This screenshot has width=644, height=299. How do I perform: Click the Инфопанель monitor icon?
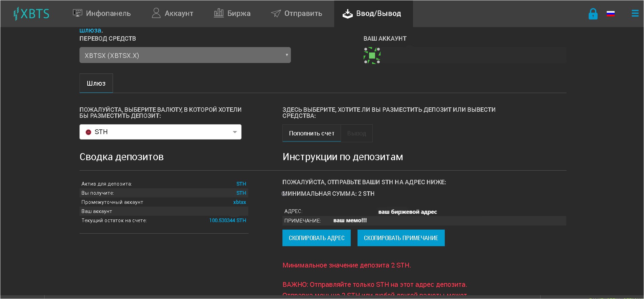pos(77,13)
